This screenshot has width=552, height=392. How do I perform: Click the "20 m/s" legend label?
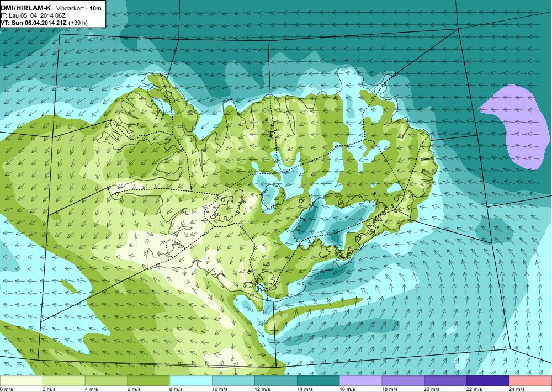click(x=432, y=389)
